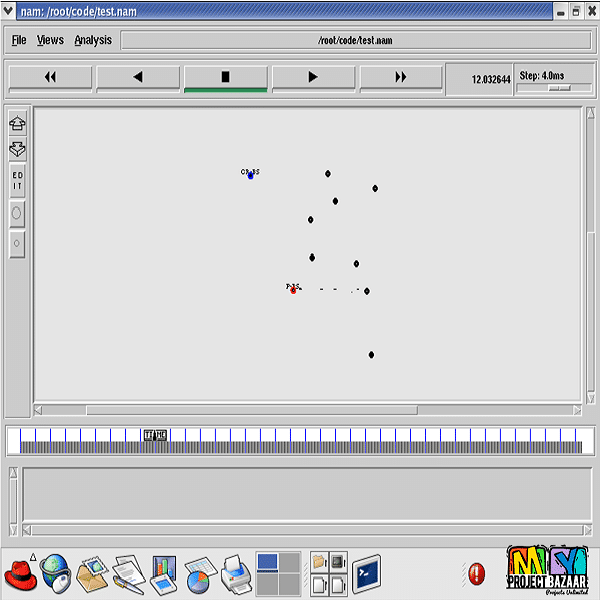Open the Views menu

click(50, 40)
